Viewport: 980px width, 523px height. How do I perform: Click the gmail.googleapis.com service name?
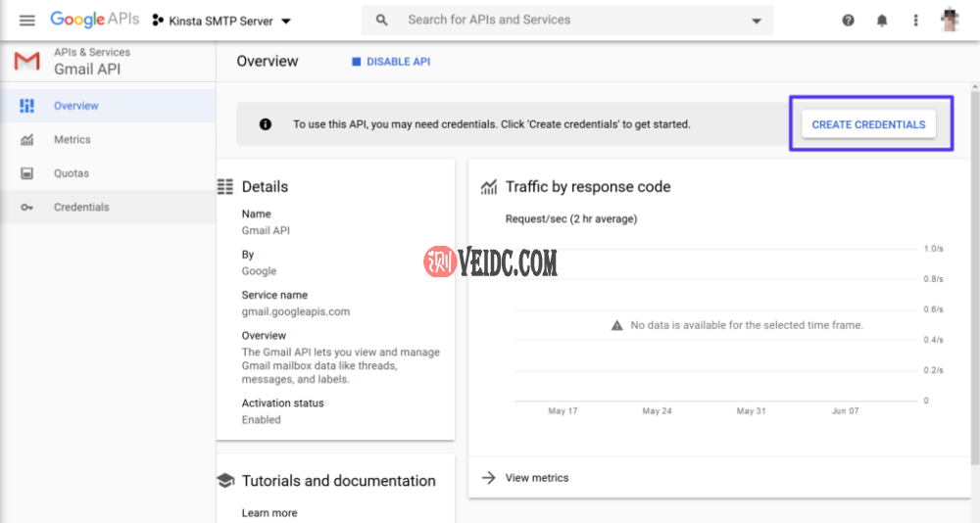pyautogui.click(x=296, y=311)
